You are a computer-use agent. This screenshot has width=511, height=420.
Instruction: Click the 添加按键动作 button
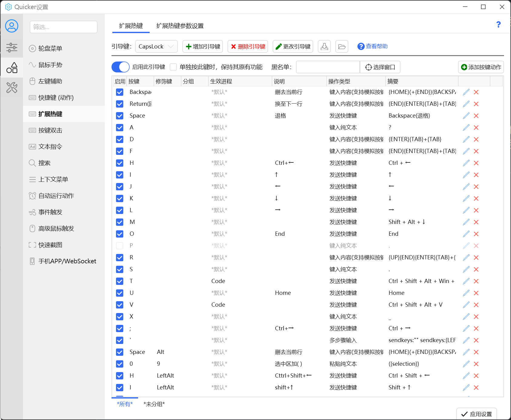click(481, 67)
